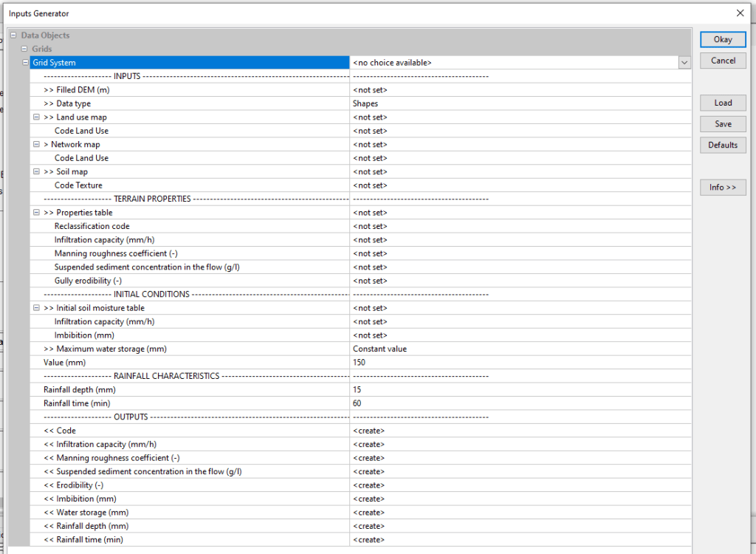Collapse the Grid System node
This screenshot has width=756, height=554.
point(26,63)
